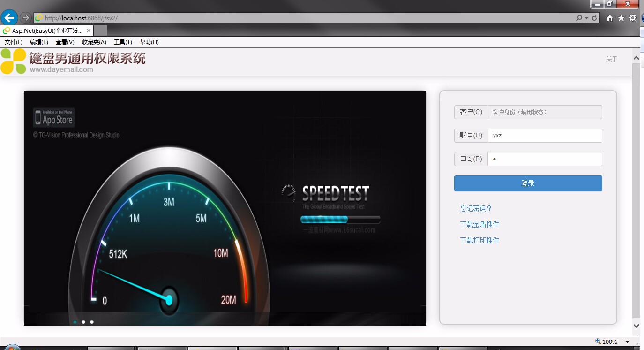Click the 关于 link
Screen dimensions: 644x350
tap(611, 59)
